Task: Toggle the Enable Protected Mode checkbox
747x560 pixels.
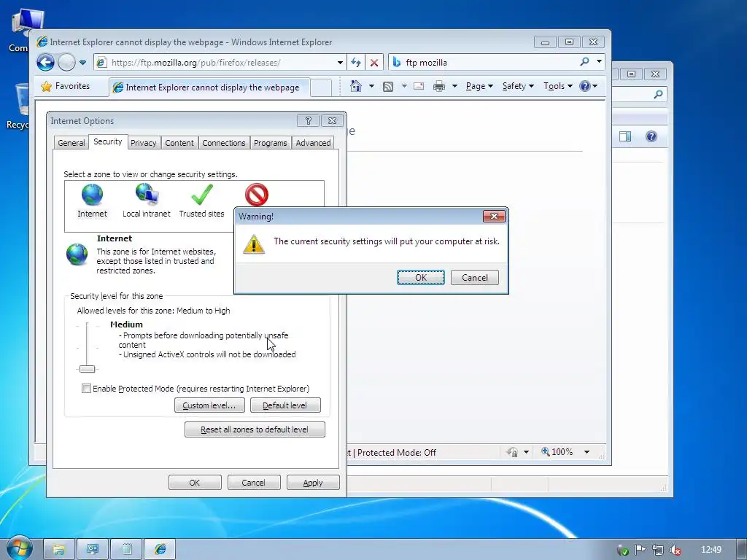Action: [x=86, y=389]
